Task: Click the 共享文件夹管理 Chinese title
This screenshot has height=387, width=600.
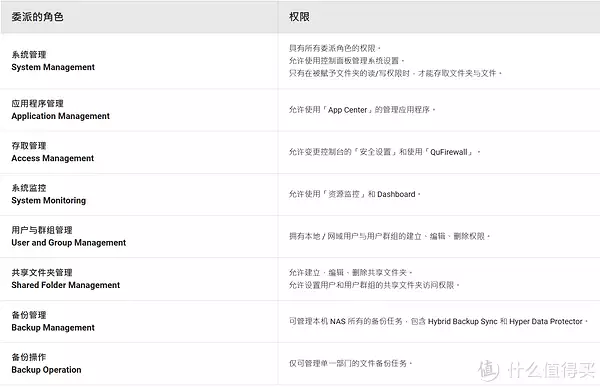Action: [42, 273]
